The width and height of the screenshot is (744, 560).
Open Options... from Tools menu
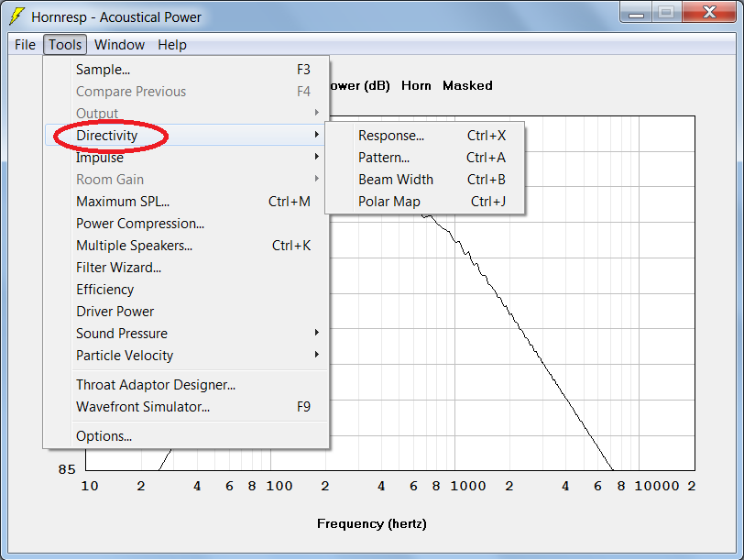187,435
